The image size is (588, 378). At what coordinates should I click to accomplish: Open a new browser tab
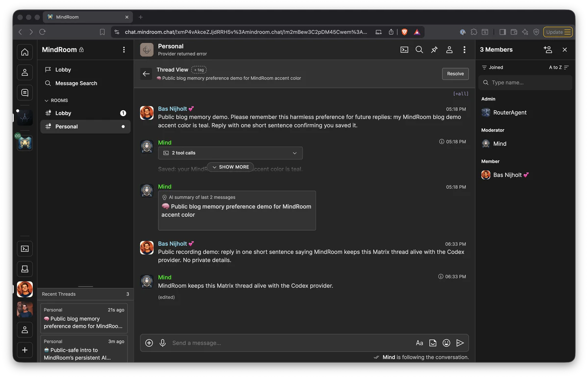(x=141, y=17)
